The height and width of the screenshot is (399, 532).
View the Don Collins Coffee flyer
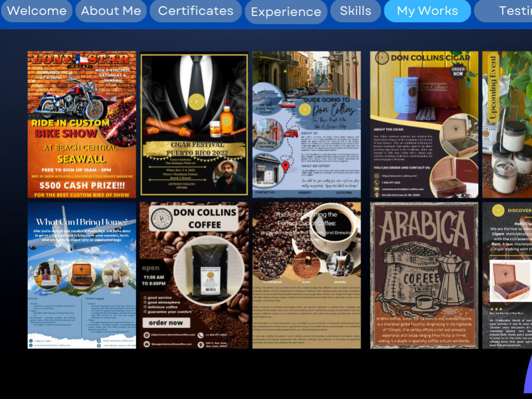tap(194, 276)
